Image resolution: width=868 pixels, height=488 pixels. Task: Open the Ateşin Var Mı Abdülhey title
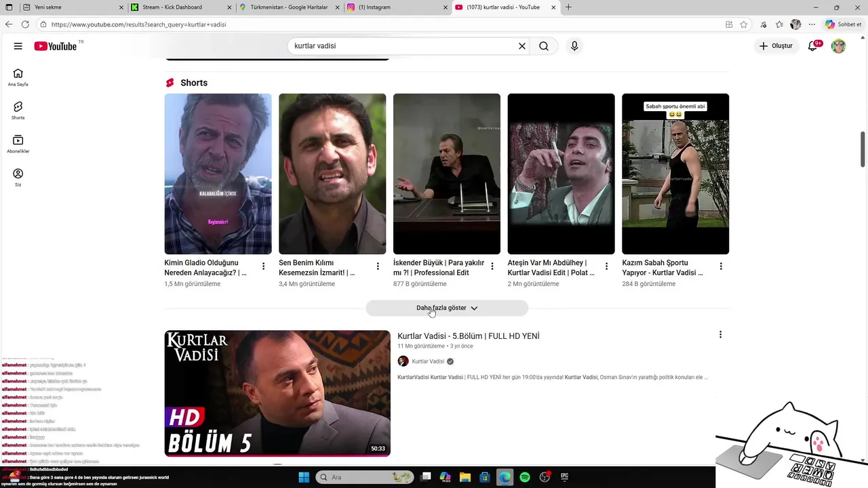[551, 268]
